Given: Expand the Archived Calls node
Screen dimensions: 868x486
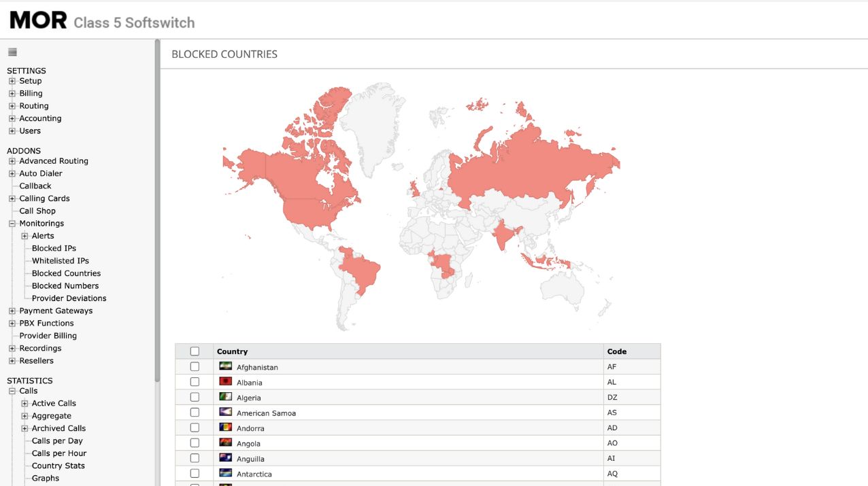Looking at the screenshot, I should point(25,429).
